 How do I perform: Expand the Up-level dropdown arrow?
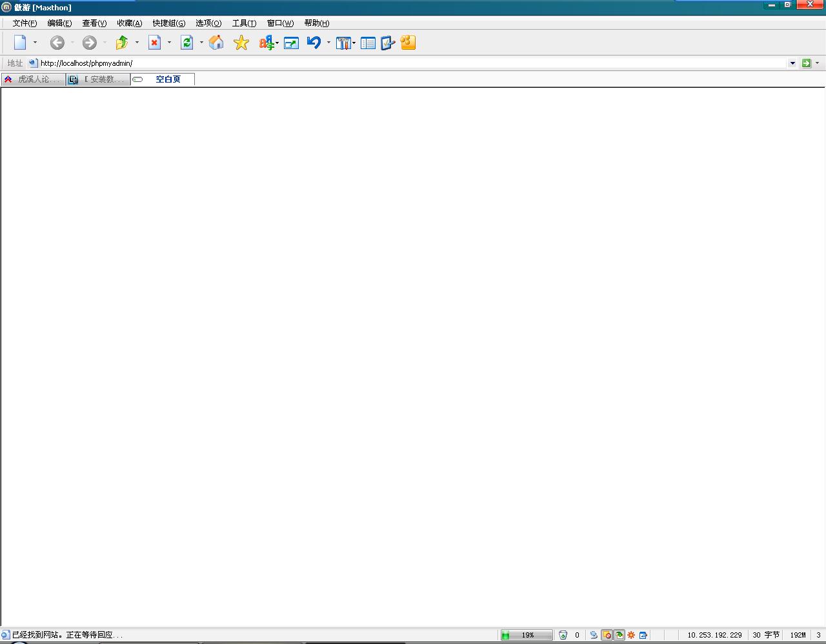137,43
